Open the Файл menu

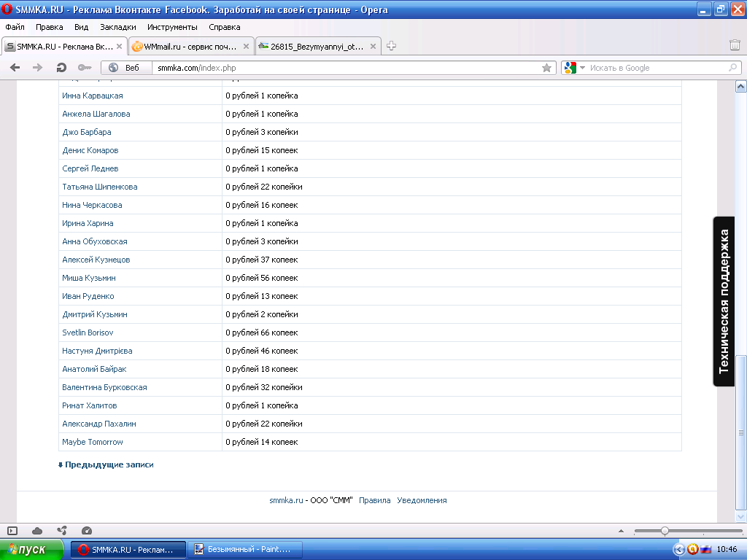point(15,27)
